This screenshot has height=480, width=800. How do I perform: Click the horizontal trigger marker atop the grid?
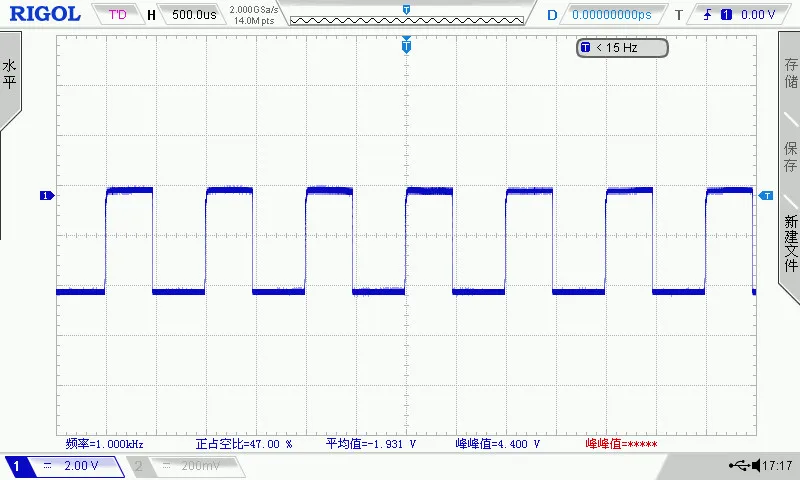click(x=406, y=45)
